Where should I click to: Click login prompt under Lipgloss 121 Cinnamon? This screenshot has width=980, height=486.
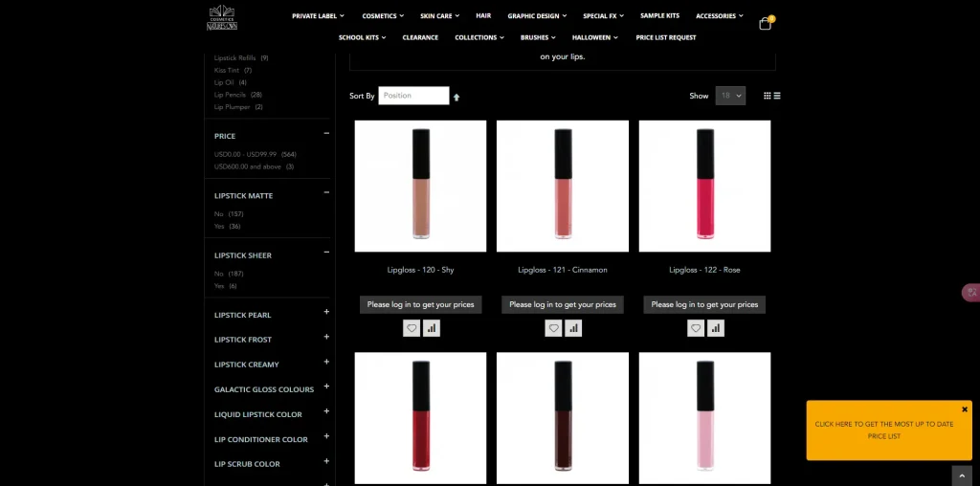563,304
